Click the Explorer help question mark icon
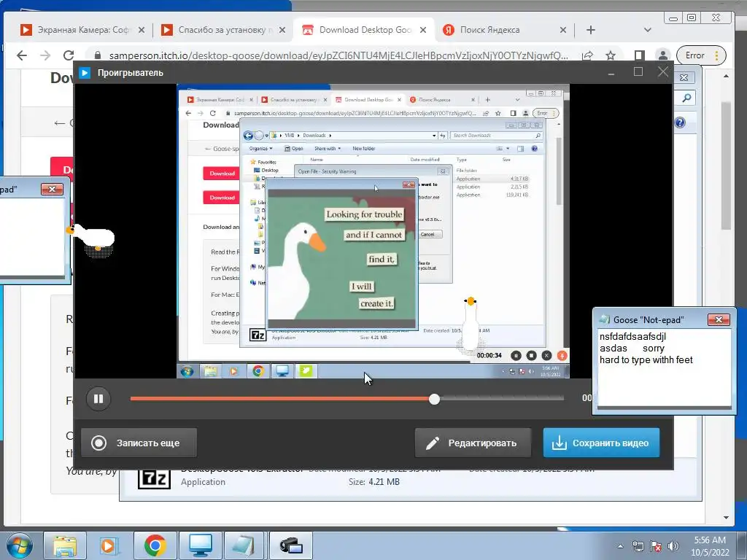Screen dimensions: 747x560 click(680, 122)
